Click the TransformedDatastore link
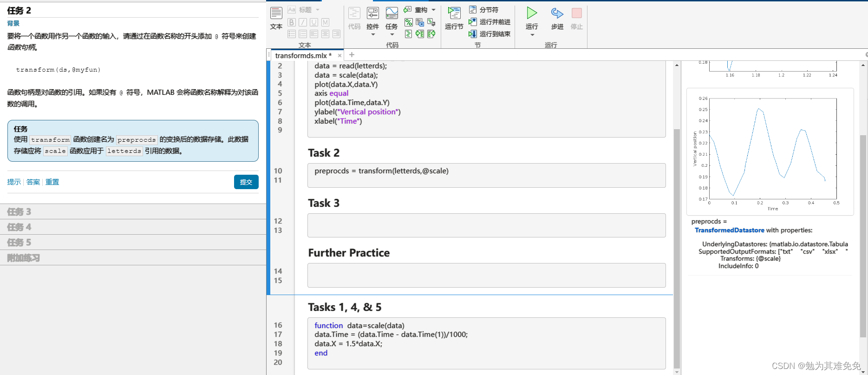868x375 pixels. click(x=729, y=230)
